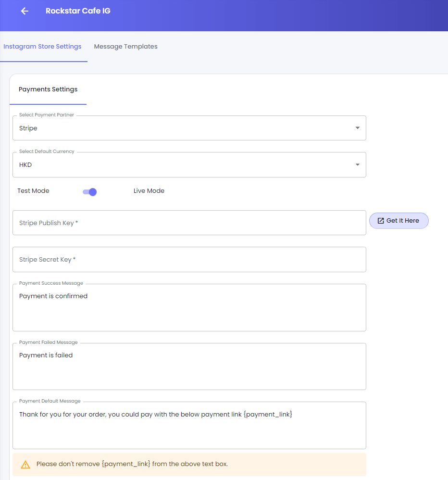Click the Get It Here button
Viewport: 448px width, 480px height.
(x=399, y=221)
